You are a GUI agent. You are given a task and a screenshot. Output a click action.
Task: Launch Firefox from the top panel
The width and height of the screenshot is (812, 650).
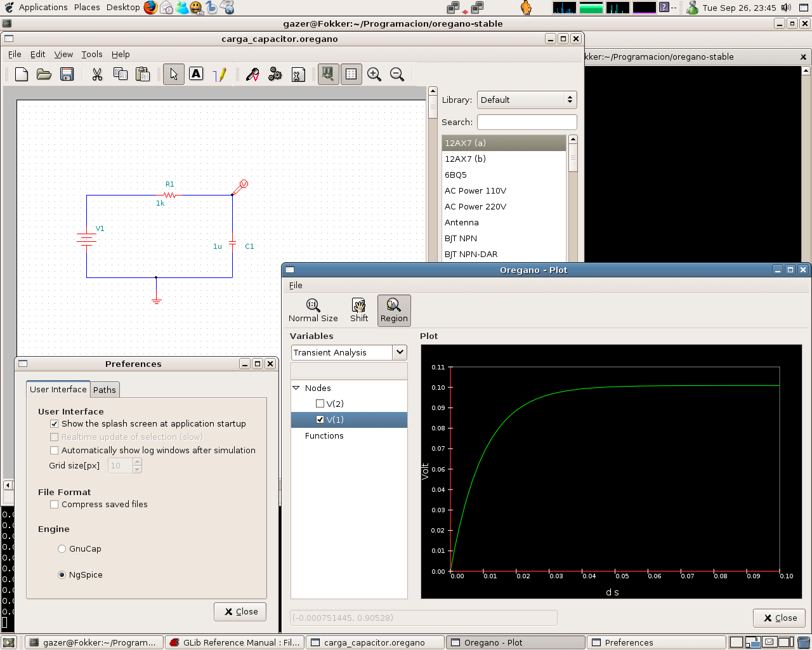(x=150, y=8)
